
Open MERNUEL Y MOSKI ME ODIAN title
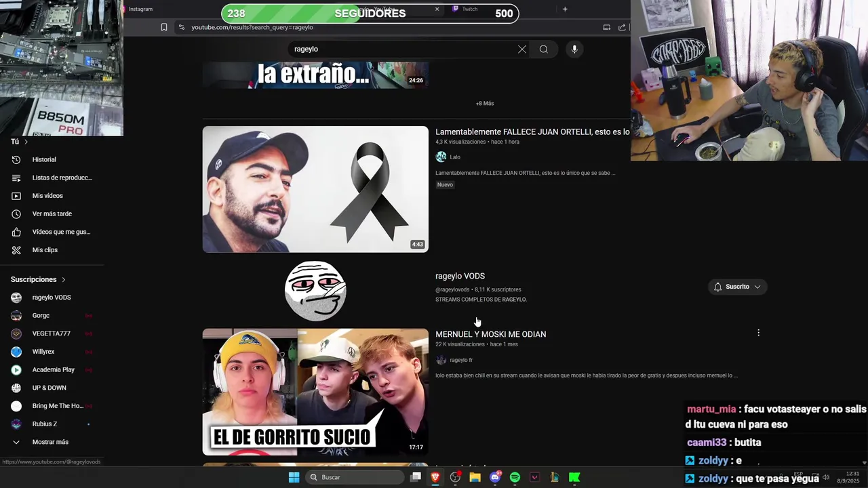(490, 334)
